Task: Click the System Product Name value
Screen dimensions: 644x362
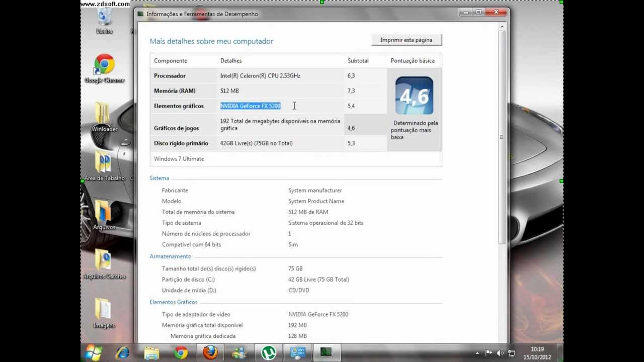Action: [x=316, y=201]
